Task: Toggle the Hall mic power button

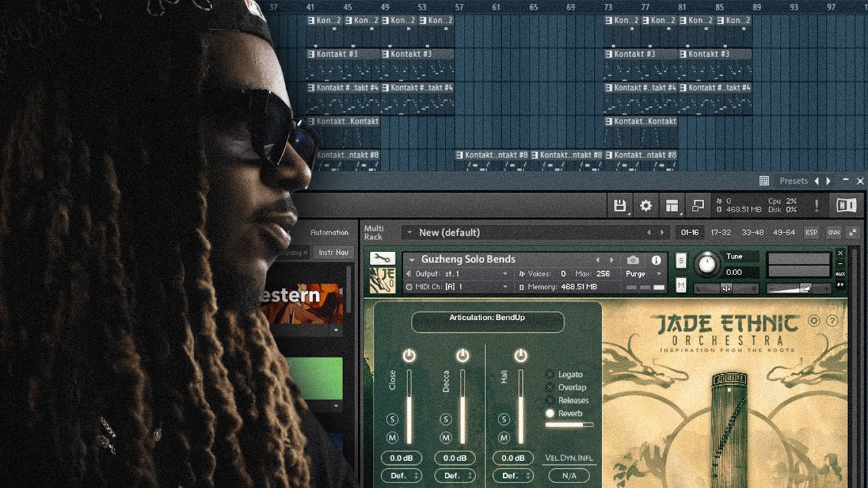Action: click(521, 355)
